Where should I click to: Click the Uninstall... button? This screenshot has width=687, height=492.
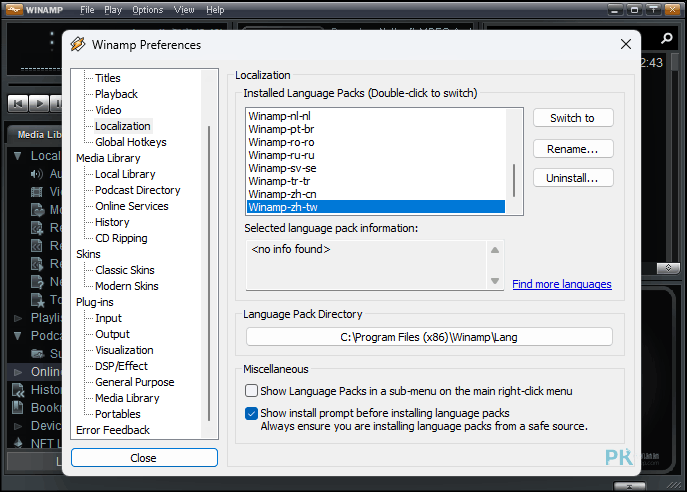[573, 178]
